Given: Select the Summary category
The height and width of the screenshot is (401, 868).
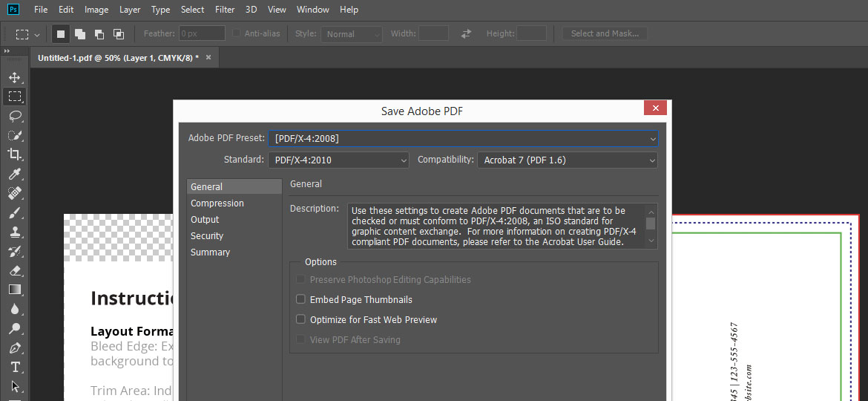Looking at the screenshot, I should pyautogui.click(x=234, y=252).
